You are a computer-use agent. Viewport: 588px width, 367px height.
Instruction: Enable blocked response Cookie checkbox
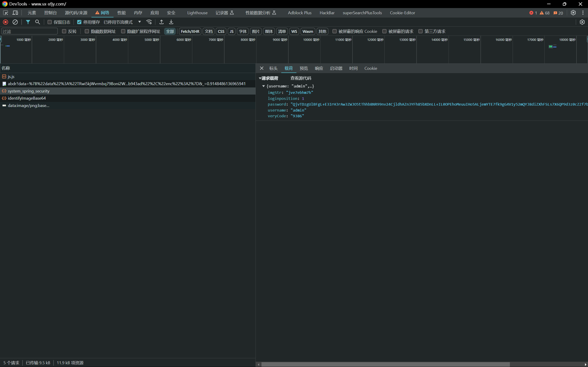pos(335,31)
